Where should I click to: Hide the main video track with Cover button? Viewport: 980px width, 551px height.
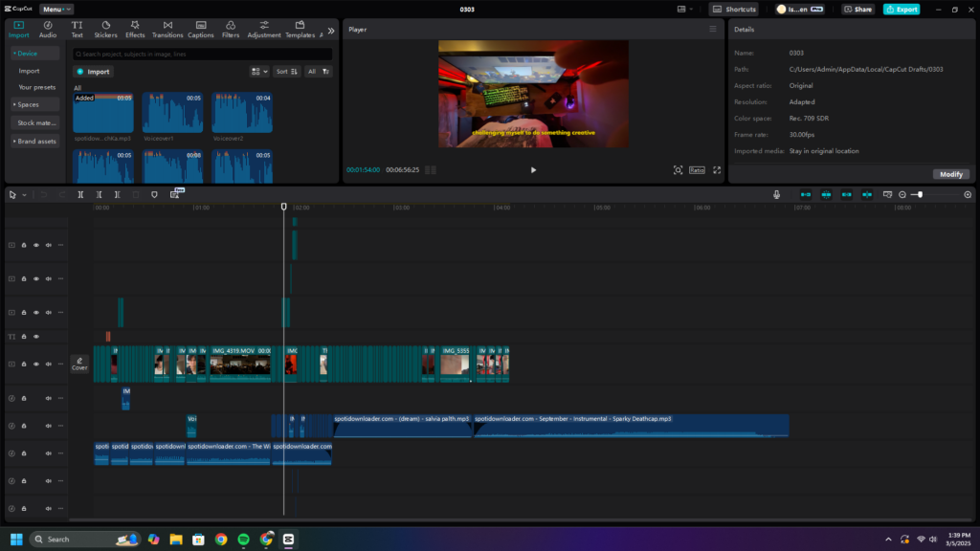pyautogui.click(x=36, y=364)
